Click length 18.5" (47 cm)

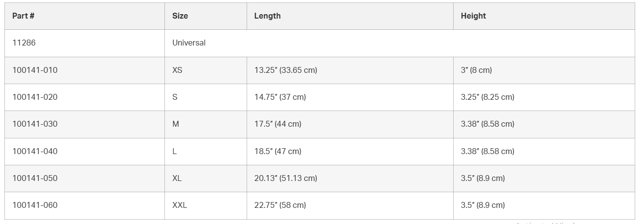click(277, 151)
